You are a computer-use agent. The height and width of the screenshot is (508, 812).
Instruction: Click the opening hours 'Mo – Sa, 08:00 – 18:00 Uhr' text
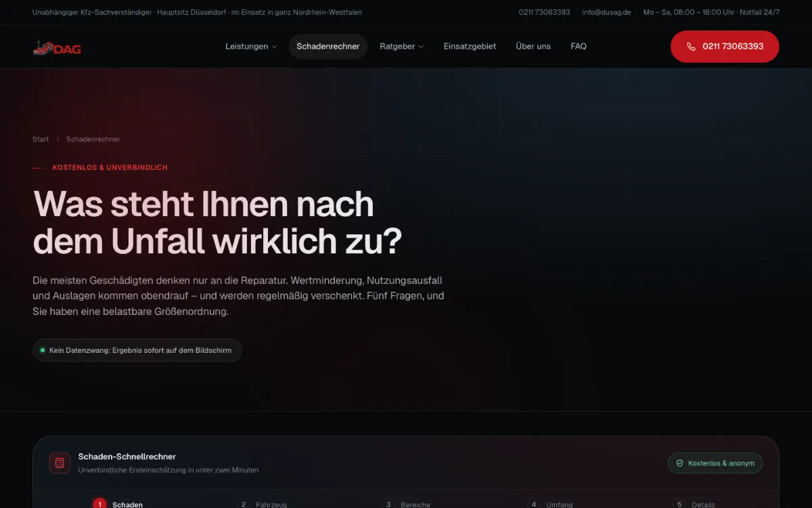coord(690,12)
